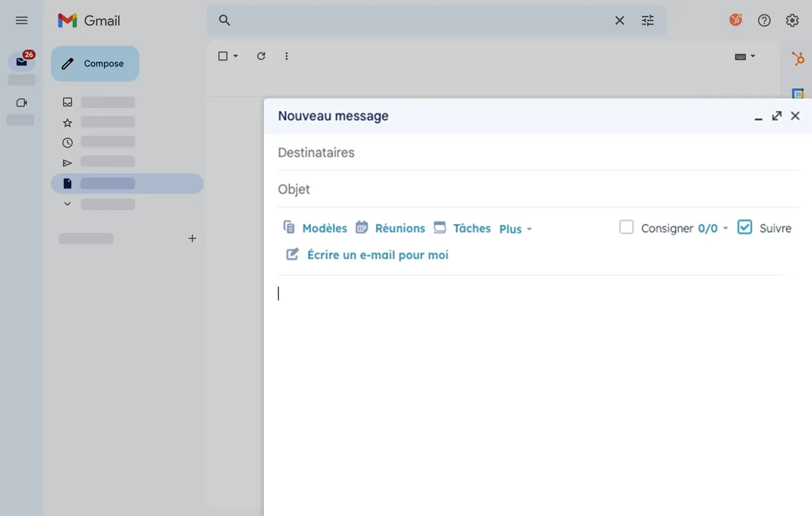Open the Help question mark icon
The width and height of the screenshot is (812, 516).
(x=764, y=20)
